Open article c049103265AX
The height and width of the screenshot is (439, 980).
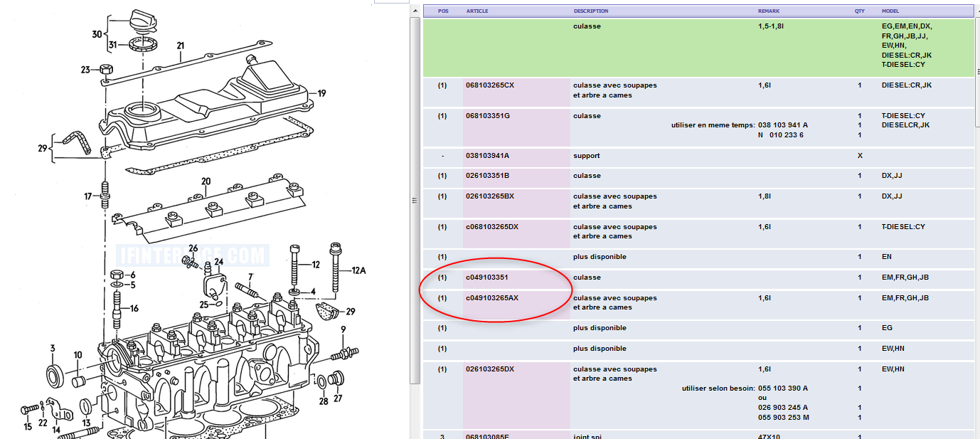pyautogui.click(x=492, y=298)
